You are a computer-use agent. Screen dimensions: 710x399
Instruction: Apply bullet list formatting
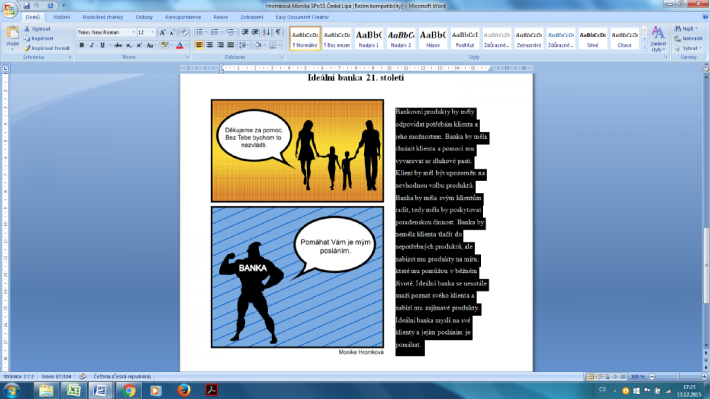[199, 33]
